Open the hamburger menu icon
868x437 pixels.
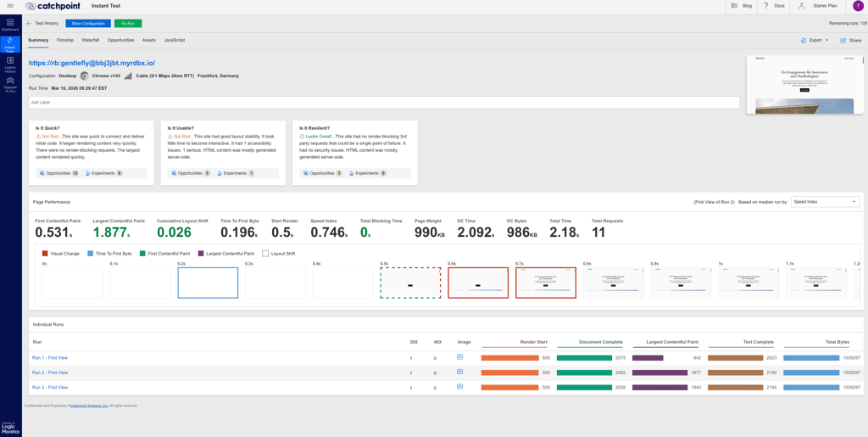(10, 6)
